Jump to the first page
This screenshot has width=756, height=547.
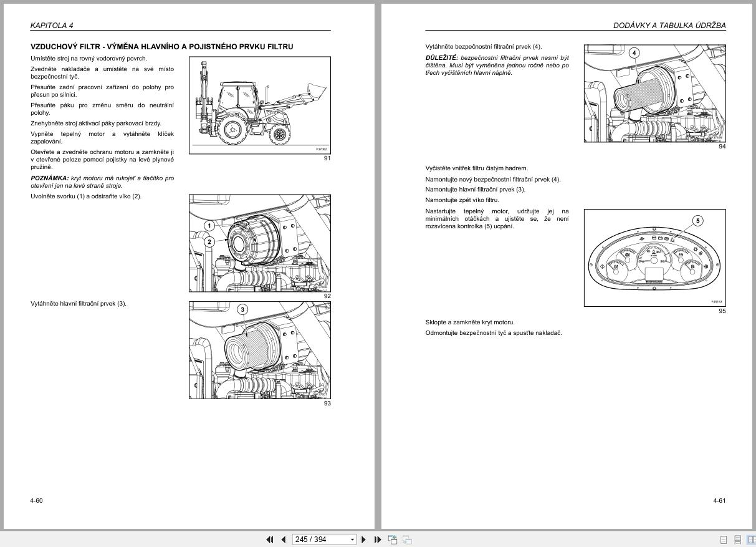[270, 540]
